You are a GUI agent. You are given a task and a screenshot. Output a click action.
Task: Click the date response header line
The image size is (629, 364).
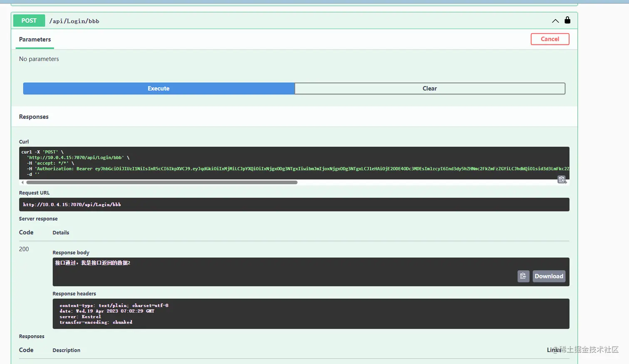107,311
